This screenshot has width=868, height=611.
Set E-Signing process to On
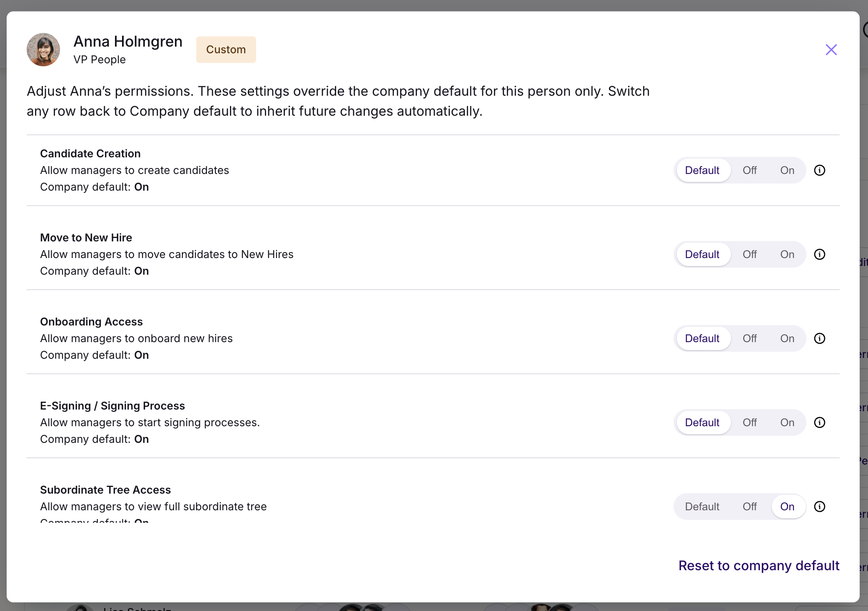point(787,422)
